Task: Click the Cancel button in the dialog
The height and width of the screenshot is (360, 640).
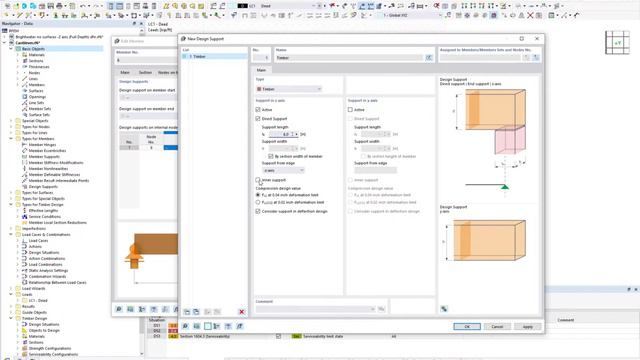Action: coord(497,327)
